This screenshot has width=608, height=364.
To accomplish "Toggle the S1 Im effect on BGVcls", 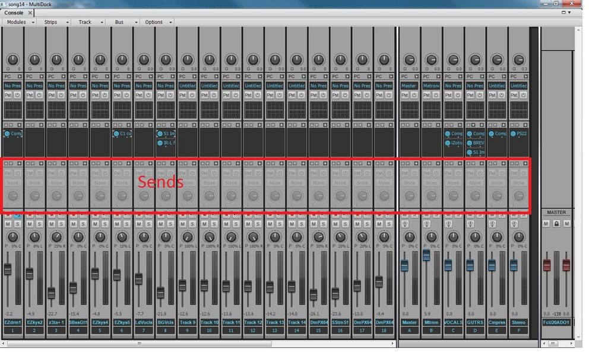I will (x=160, y=134).
